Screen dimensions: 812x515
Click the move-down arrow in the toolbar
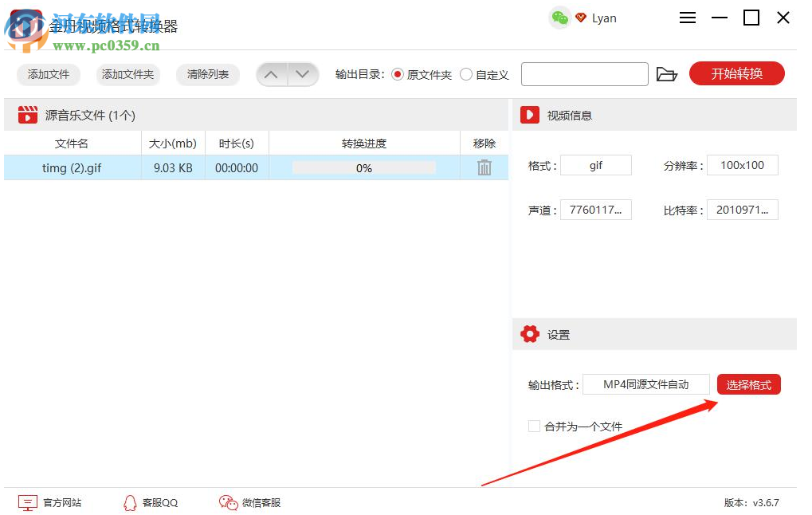pyautogui.click(x=303, y=73)
